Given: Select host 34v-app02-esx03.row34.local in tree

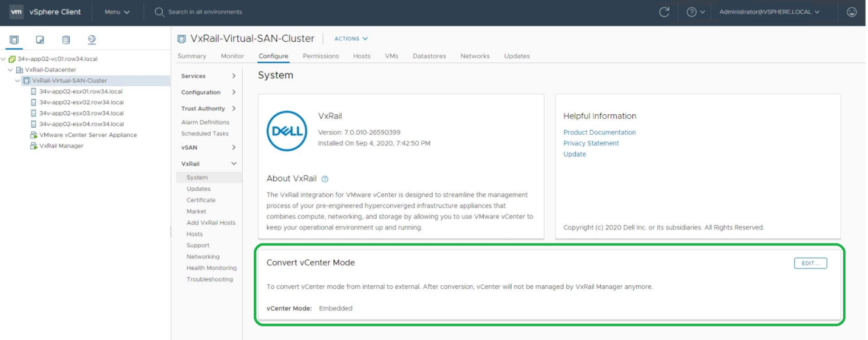Looking at the screenshot, I should click(81, 113).
